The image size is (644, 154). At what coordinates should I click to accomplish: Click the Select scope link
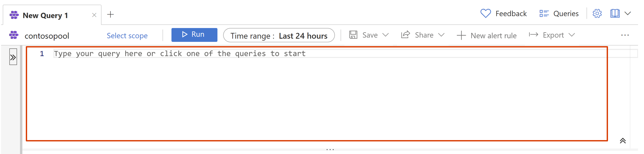click(x=127, y=36)
